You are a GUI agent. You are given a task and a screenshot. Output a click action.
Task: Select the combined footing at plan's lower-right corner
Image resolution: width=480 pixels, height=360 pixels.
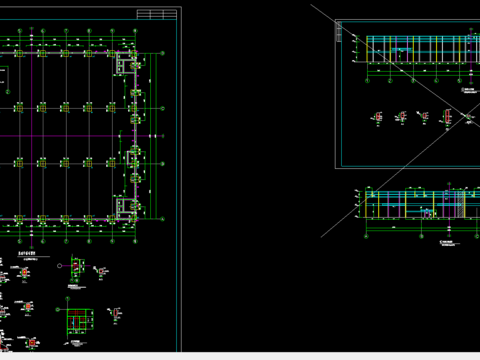[x=125, y=208]
